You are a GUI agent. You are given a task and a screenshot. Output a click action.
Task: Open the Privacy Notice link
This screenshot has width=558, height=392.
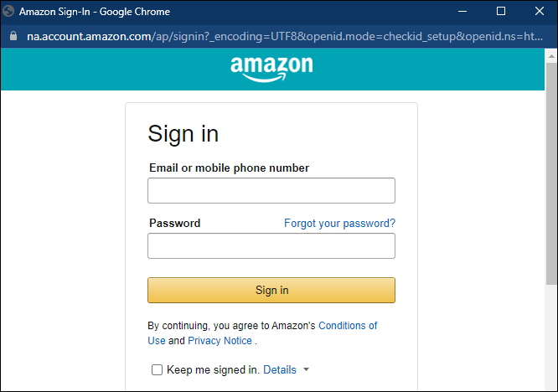(x=220, y=341)
